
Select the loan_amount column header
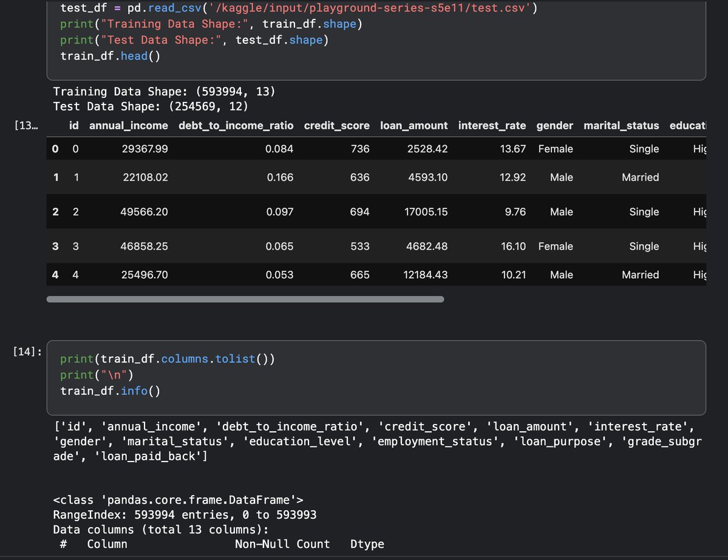pos(414,126)
